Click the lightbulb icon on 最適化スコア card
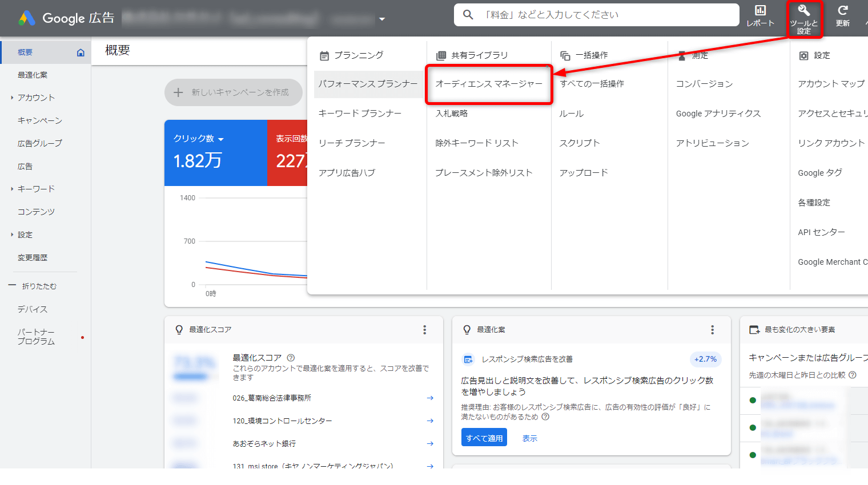The height and width of the screenshot is (485, 868). [x=179, y=330]
